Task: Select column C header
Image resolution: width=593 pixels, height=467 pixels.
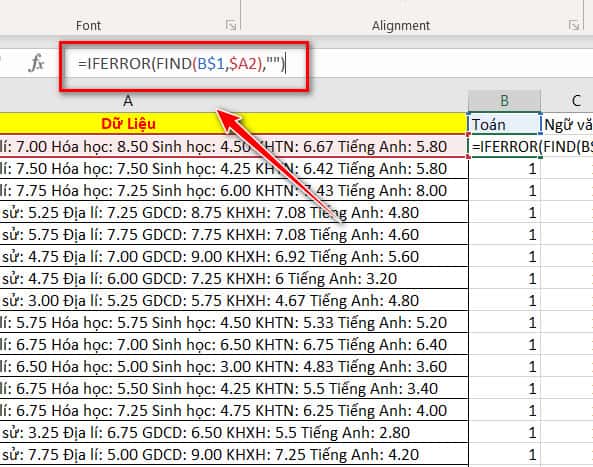Action: (567, 101)
